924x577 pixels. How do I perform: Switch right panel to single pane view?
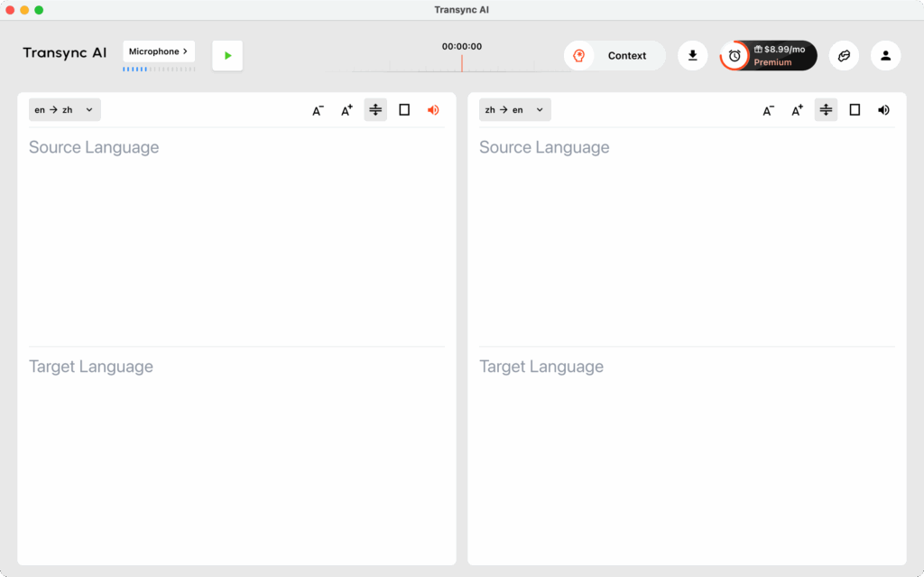[855, 110]
